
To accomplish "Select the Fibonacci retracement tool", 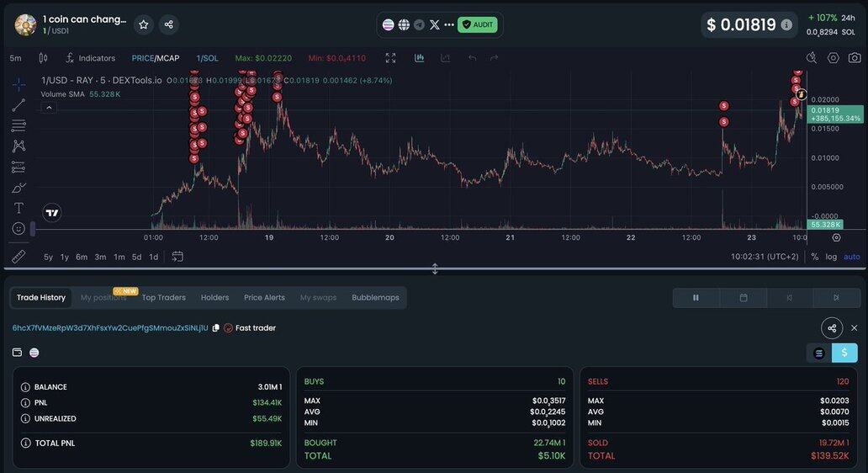I will 19,125.
